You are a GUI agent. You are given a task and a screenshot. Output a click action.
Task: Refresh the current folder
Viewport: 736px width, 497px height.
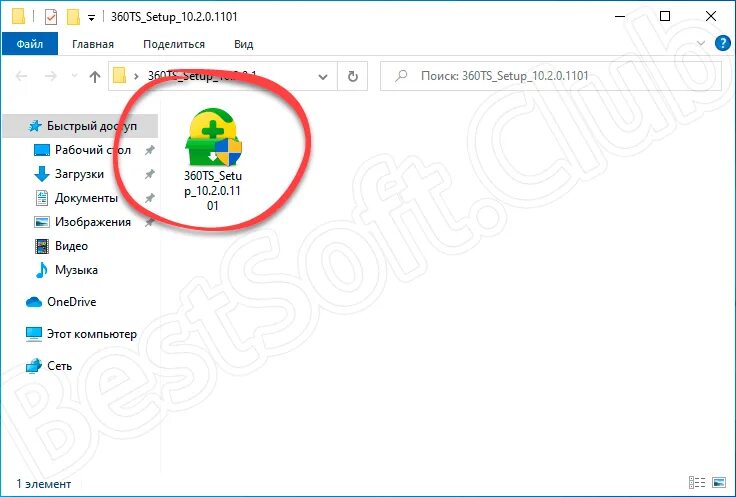tap(353, 76)
